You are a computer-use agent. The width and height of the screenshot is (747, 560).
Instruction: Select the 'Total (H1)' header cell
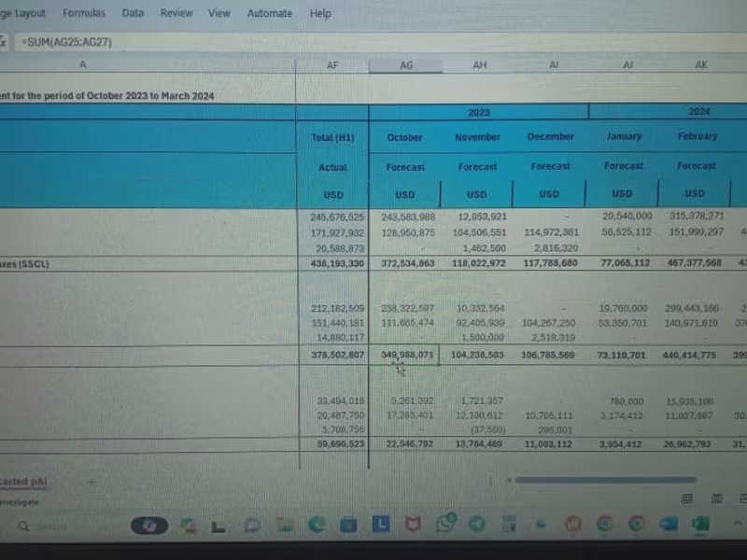(332, 137)
